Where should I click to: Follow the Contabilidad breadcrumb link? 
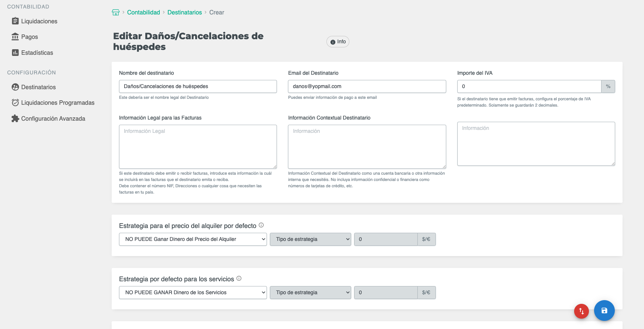click(143, 13)
